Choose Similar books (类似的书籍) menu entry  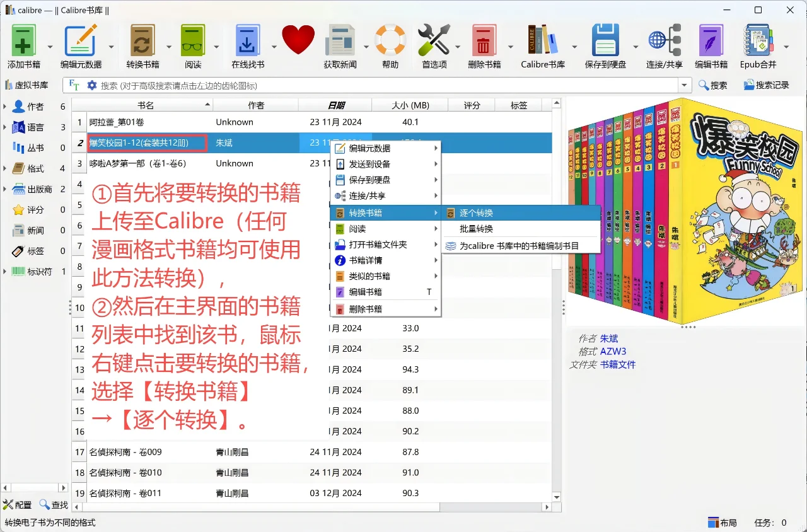[385, 276]
